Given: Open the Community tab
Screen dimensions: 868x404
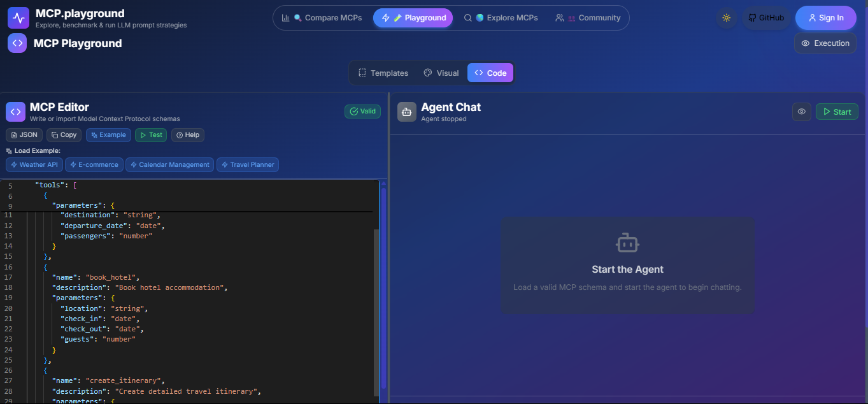Looking at the screenshot, I should tap(588, 18).
